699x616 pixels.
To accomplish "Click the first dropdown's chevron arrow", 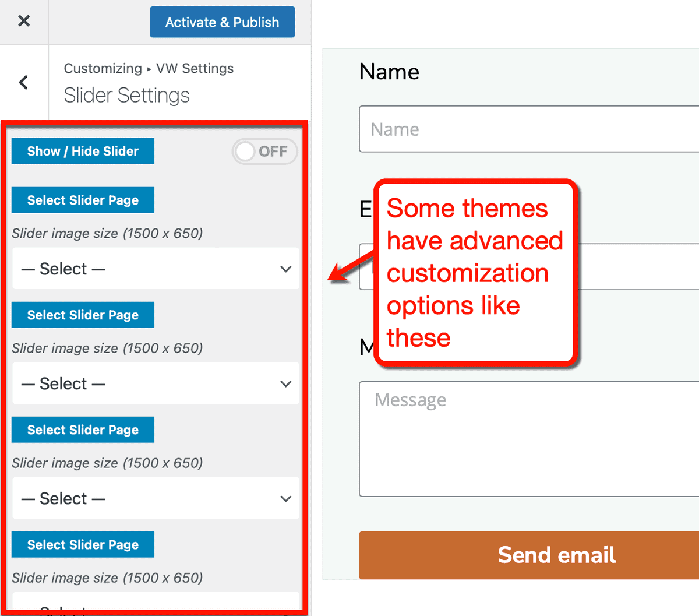I will click(x=285, y=269).
